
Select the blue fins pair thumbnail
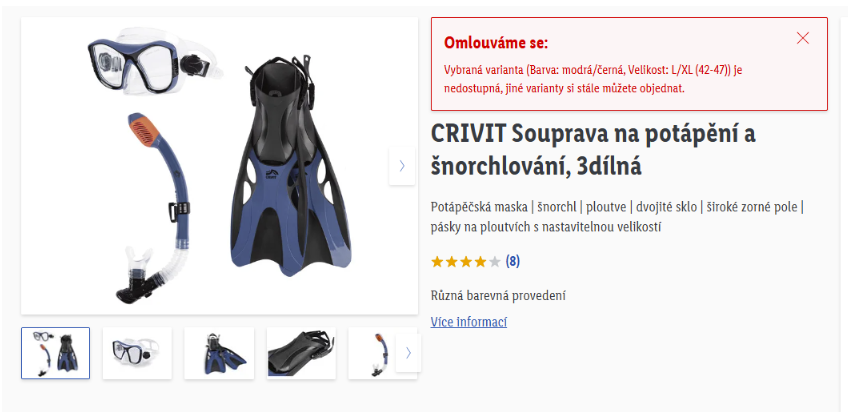click(x=219, y=353)
